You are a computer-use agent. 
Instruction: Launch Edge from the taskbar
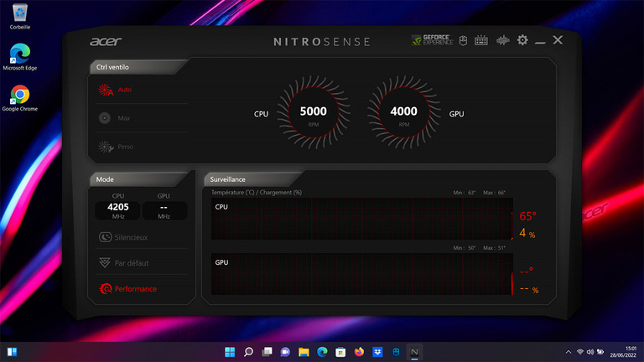(x=322, y=352)
